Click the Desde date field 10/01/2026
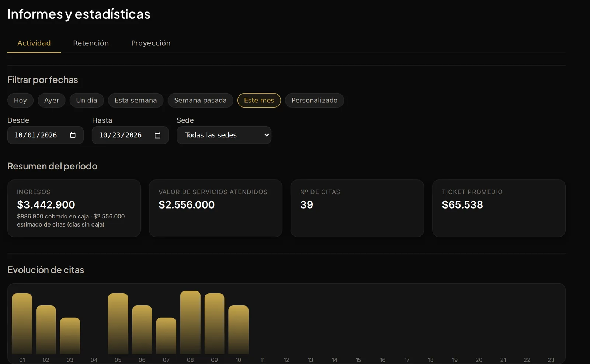The width and height of the screenshot is (590, 364). point(45,135)
